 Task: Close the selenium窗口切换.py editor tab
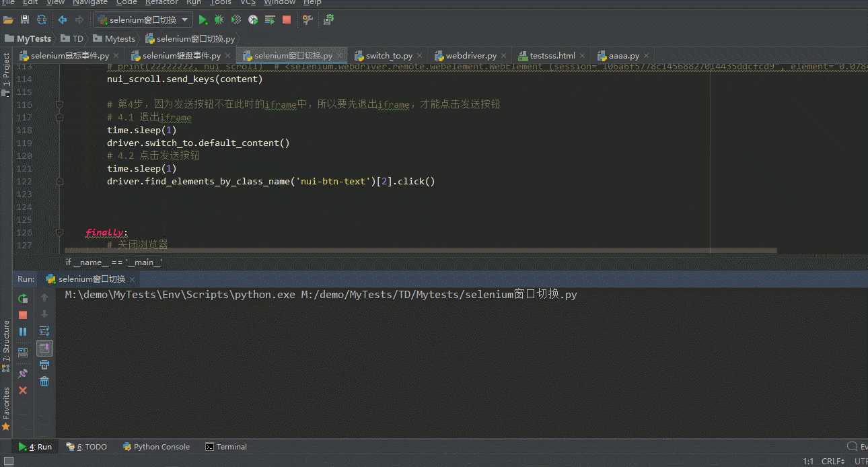(339, 56)
